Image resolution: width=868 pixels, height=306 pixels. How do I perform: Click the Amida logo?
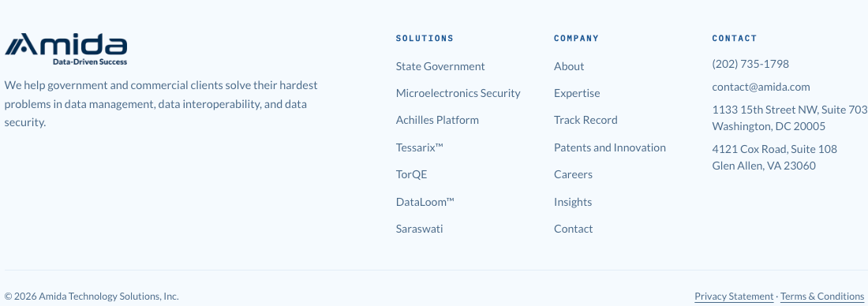65,49
